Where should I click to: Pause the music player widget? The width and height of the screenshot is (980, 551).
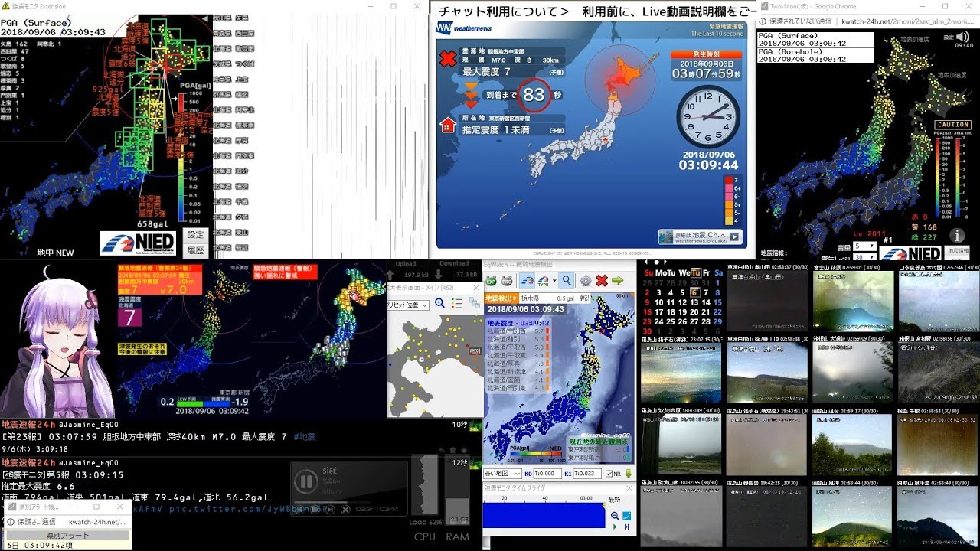point(305,481)
